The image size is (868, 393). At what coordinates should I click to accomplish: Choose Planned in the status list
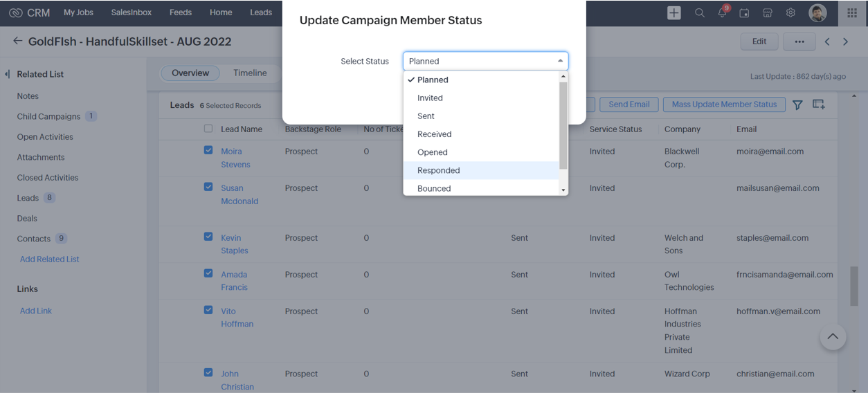pos(481,80)
